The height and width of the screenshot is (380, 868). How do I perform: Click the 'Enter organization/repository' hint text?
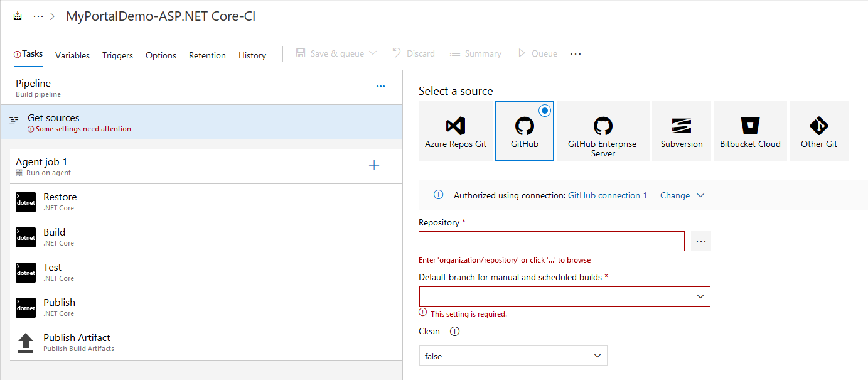click(505, 260)
